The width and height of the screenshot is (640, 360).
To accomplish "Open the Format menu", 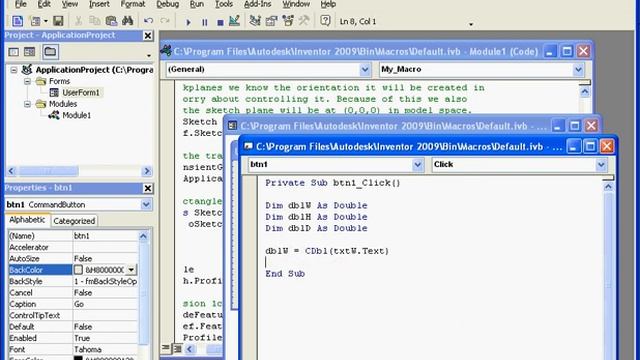I will click(133, 4).
